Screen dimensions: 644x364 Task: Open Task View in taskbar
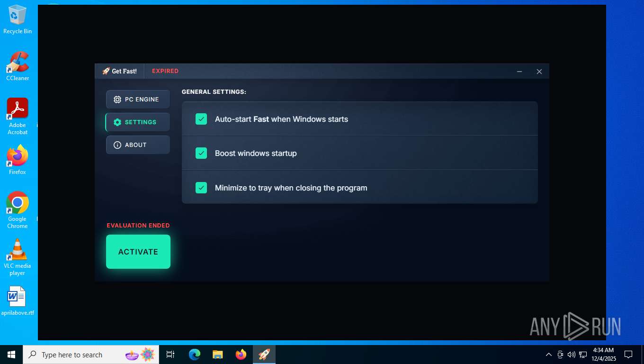[x=170, y=355]
